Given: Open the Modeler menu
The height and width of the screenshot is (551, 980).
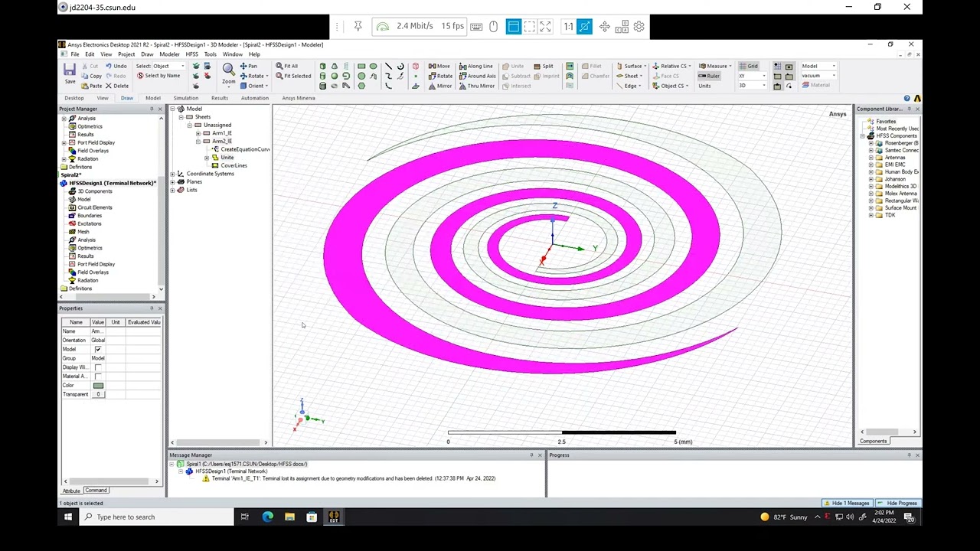Looking at the screenshot, I should tap(169, 54).
